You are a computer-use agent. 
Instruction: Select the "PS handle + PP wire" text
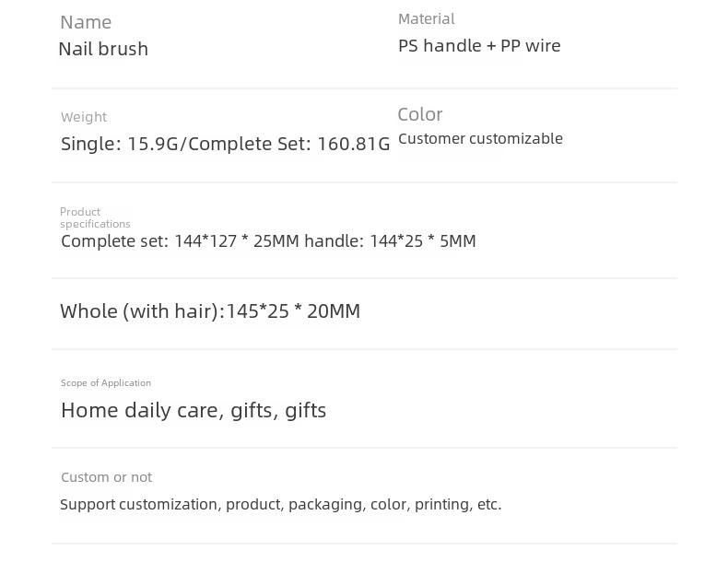479,46
